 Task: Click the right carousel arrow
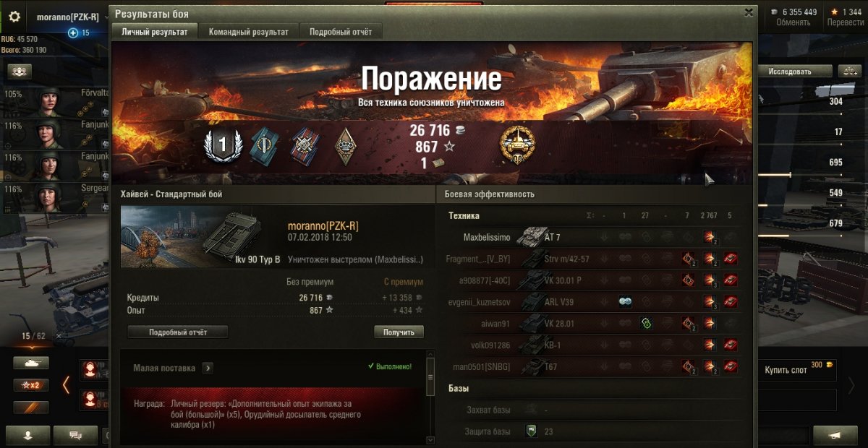tap(851, 384)
